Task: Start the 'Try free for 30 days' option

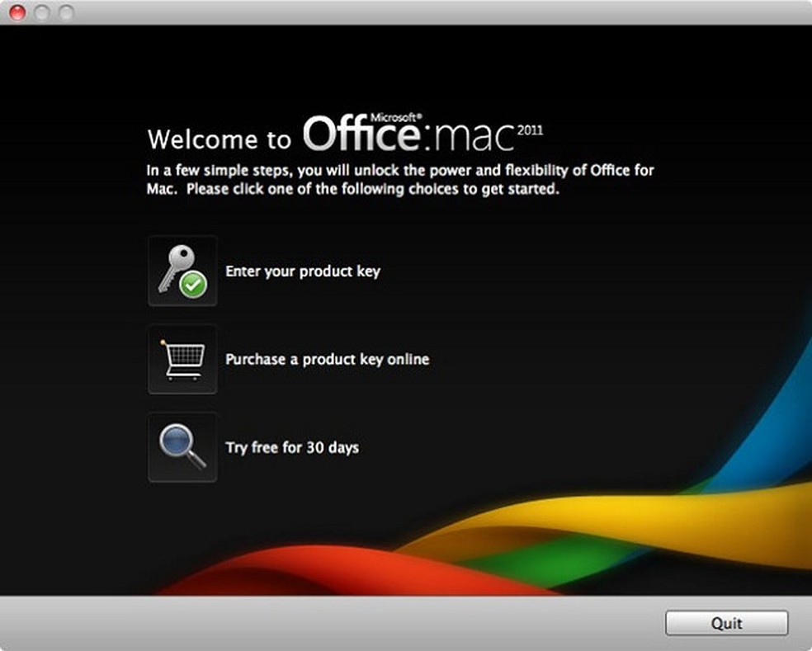Action: 292,447
